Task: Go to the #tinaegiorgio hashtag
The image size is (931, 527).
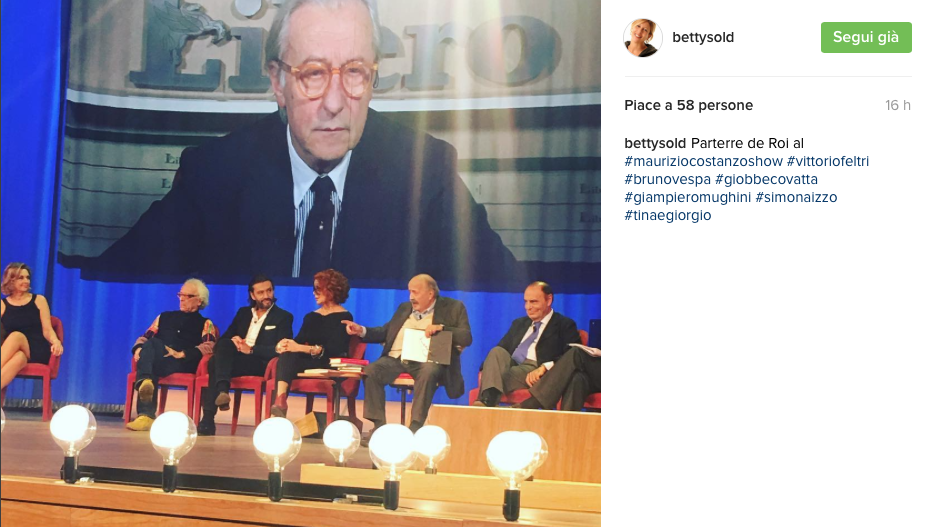Action: (x=667, y=215)
